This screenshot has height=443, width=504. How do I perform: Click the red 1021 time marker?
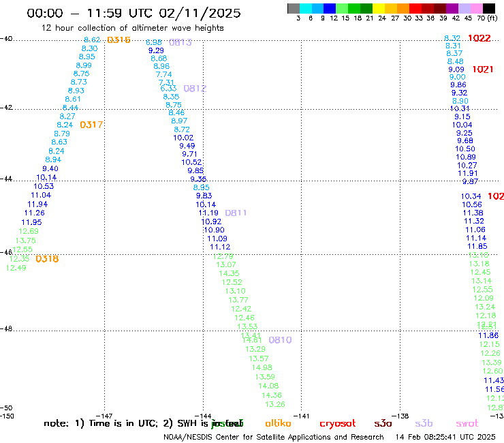point(483,70)
